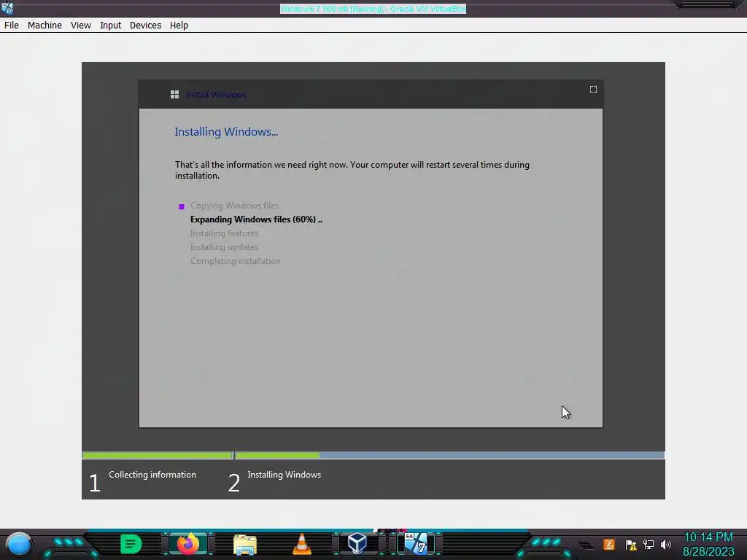The height and width of the screenshot is (560, 747).
Task: Click the 'Installing Windows' stage label at bottom
Action: coord(285,475)
